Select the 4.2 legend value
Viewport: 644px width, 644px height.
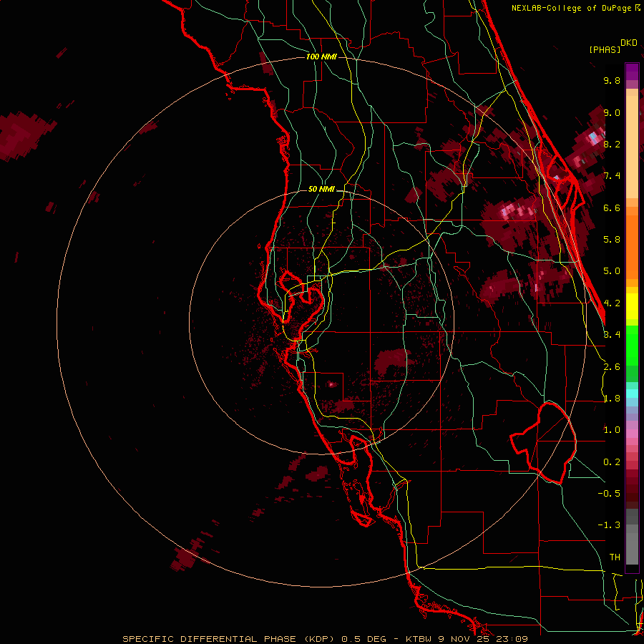pyautogui.click(x=612, y=303)
